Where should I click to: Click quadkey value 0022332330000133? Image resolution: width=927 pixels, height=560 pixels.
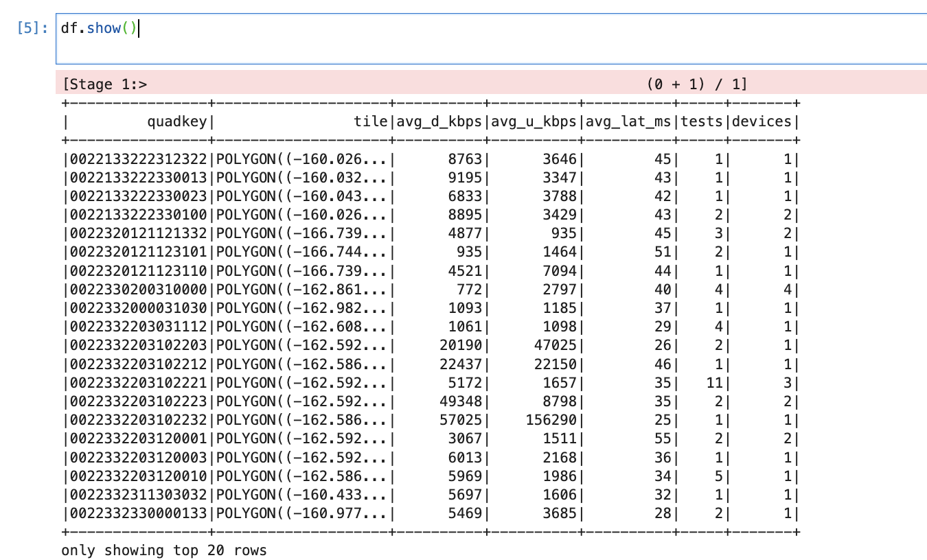[x=137, y=513]
